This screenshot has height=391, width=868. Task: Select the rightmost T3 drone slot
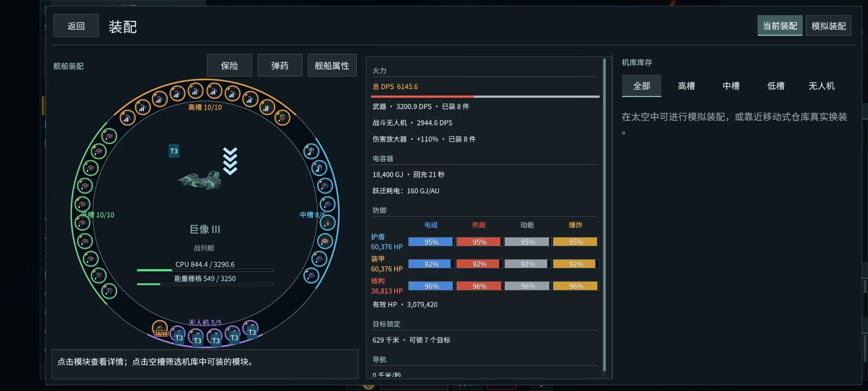tap(250, 329)
